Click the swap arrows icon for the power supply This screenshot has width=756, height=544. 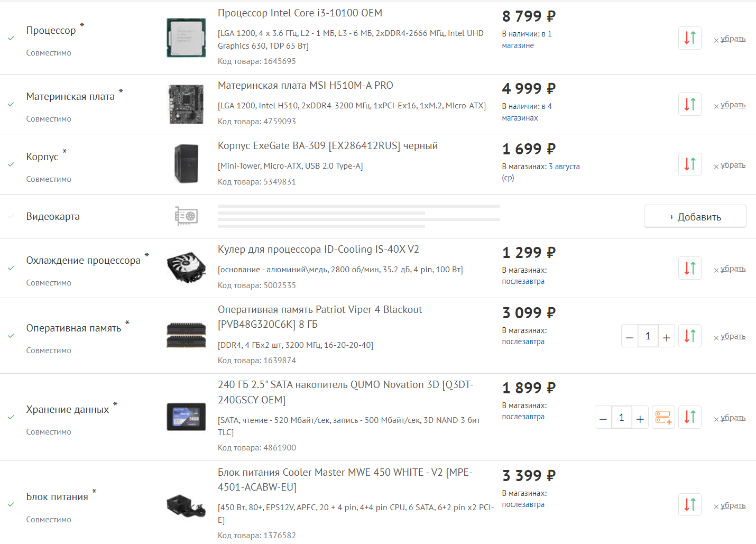690,504
